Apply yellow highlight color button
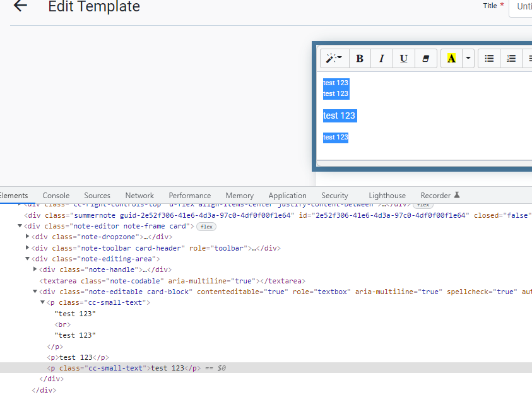This screenshot has width=532, height=397. click(451, 58)
